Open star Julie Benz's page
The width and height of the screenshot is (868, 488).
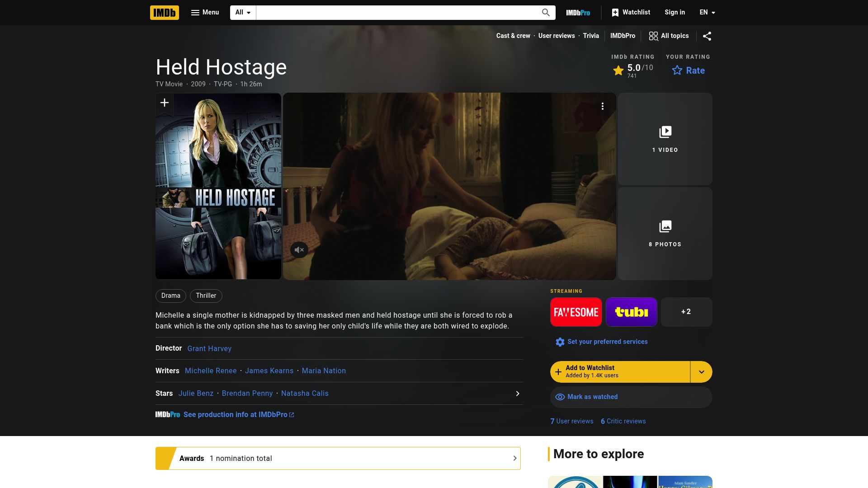click(x=196, y=394)
